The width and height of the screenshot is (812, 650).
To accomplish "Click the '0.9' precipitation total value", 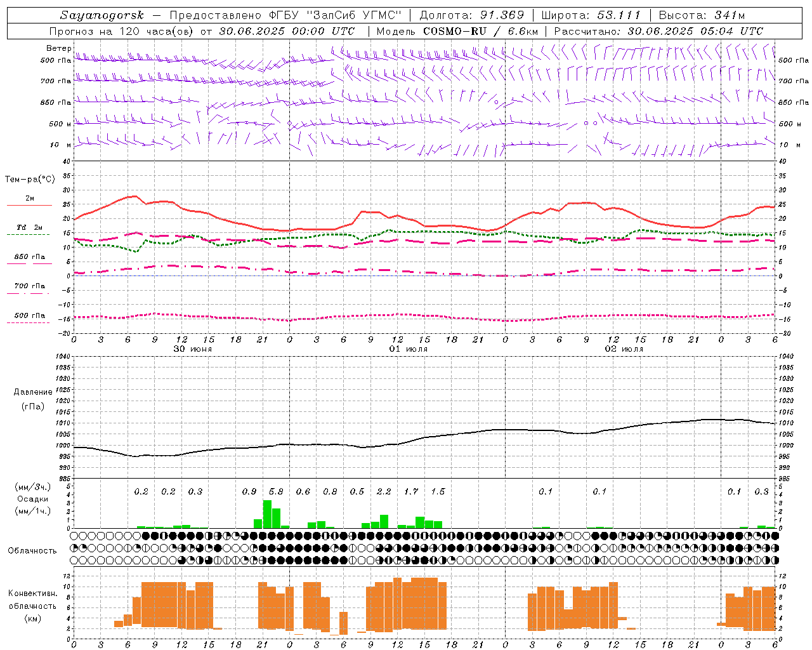I will coord(249,491).
